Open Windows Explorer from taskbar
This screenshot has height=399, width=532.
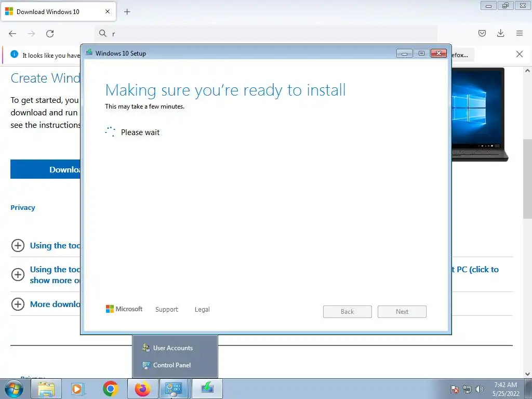coord(46,389)
